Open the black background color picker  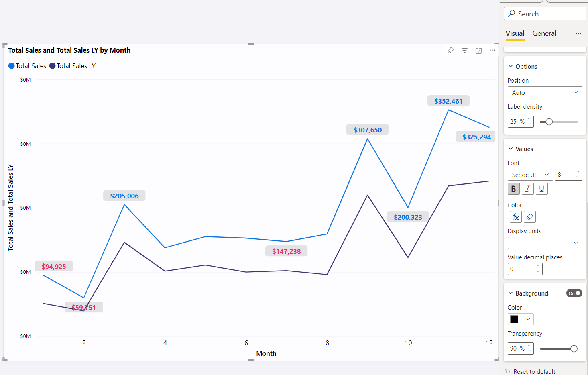tap(520, 319)
